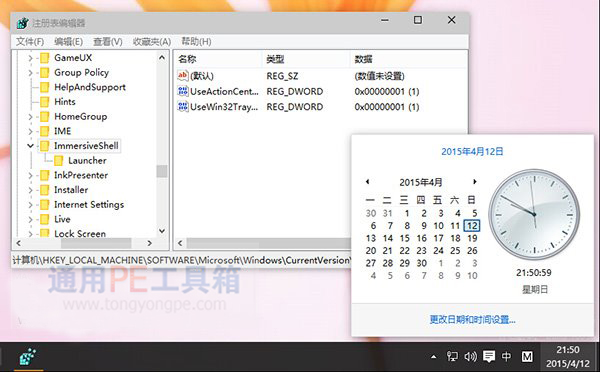
Task: Open the Registry Editor taskbar icon
Action: (28, 357)
